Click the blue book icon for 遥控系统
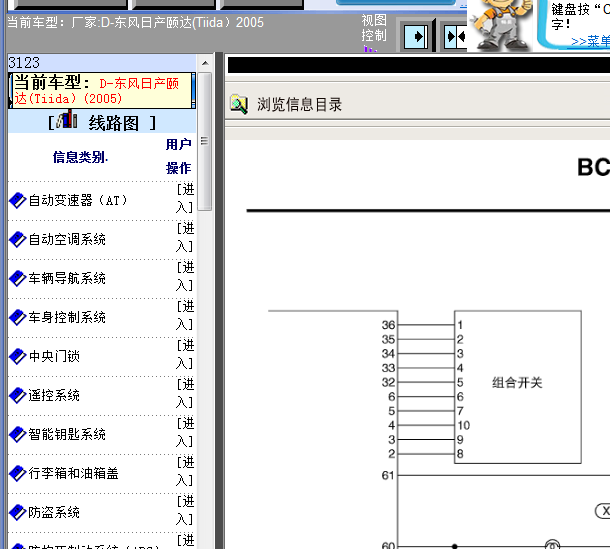 pos(18,395)
